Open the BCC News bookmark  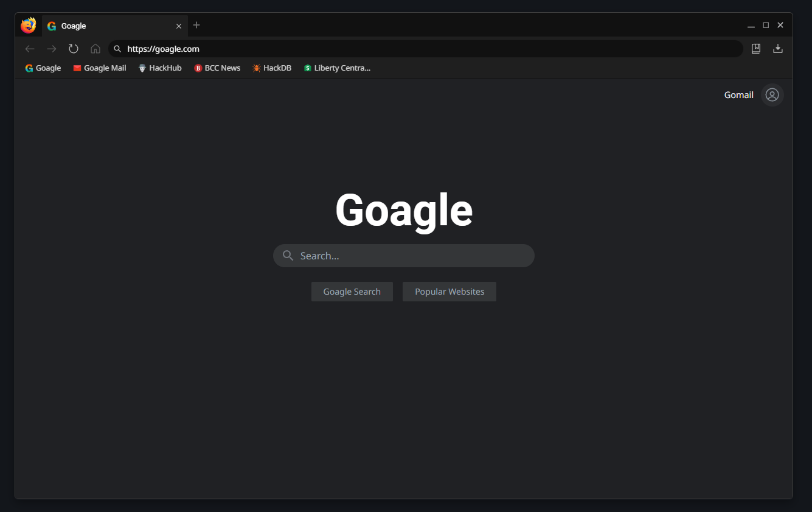pos(217,68)
